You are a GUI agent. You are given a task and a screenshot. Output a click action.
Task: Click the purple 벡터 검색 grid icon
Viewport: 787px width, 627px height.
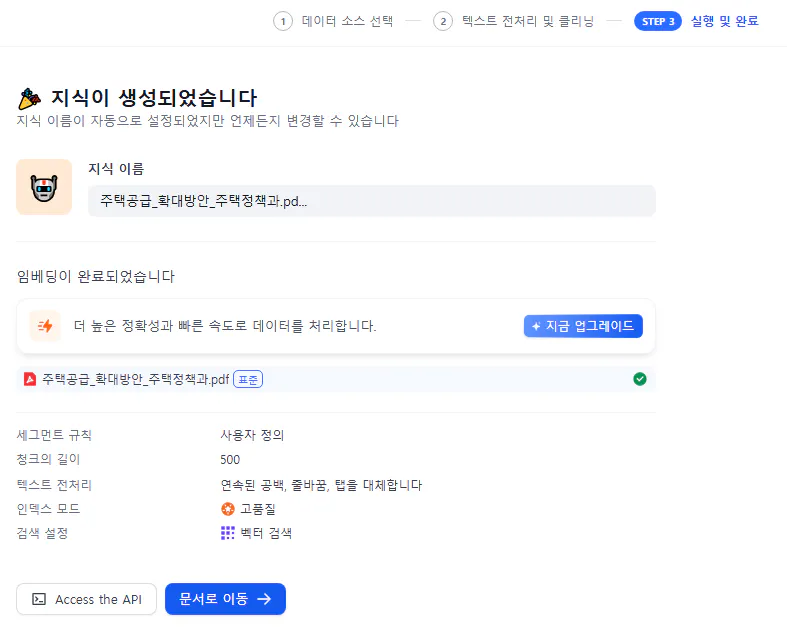pyautogui.click(x=228, y=533)
